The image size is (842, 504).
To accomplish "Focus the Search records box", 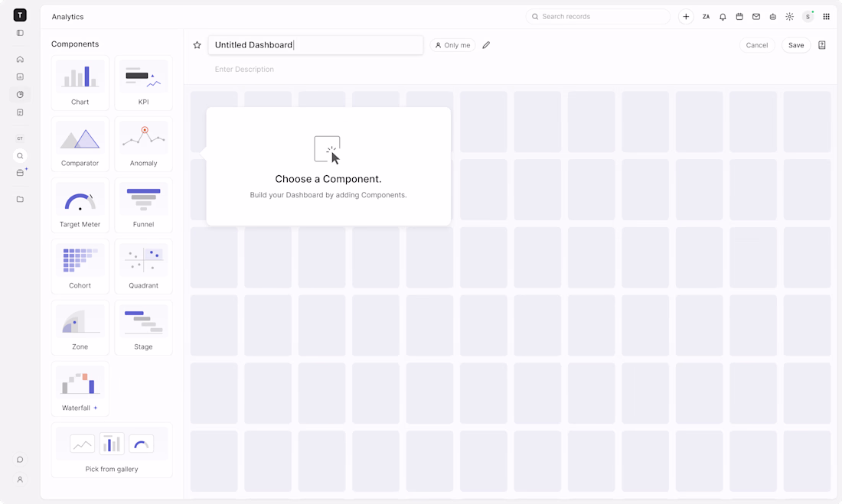I will coord(598,17).
